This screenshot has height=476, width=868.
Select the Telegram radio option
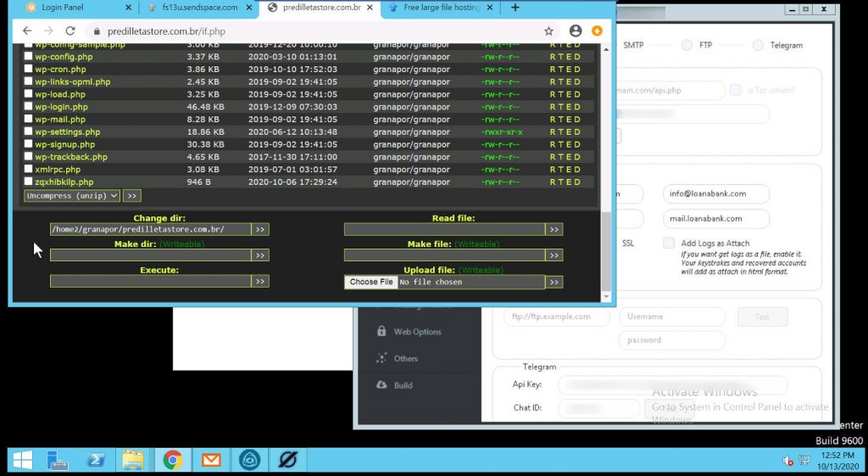coord(758,46)
